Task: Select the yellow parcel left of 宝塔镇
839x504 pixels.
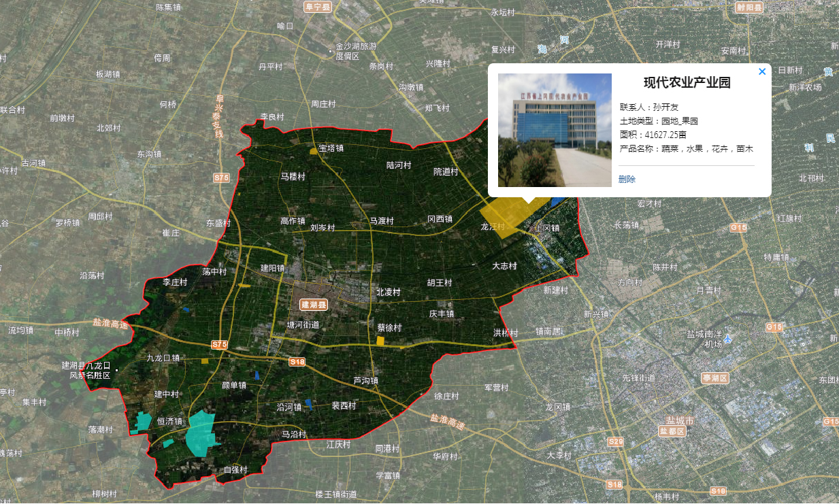Action: (x=313, y=150)
